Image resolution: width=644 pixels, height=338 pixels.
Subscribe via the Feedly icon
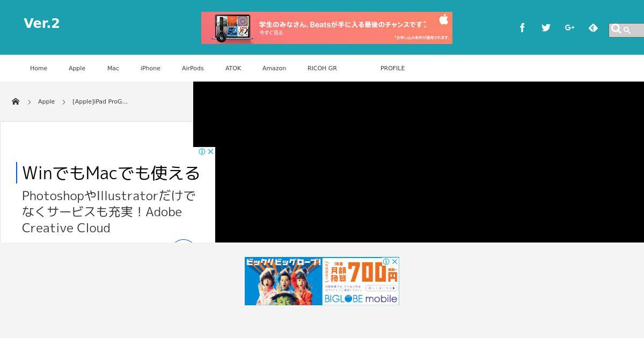point(593,28)
